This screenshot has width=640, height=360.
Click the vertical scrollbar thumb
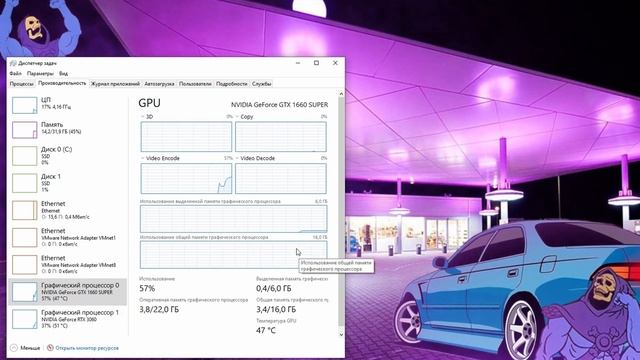coord(341,212)
